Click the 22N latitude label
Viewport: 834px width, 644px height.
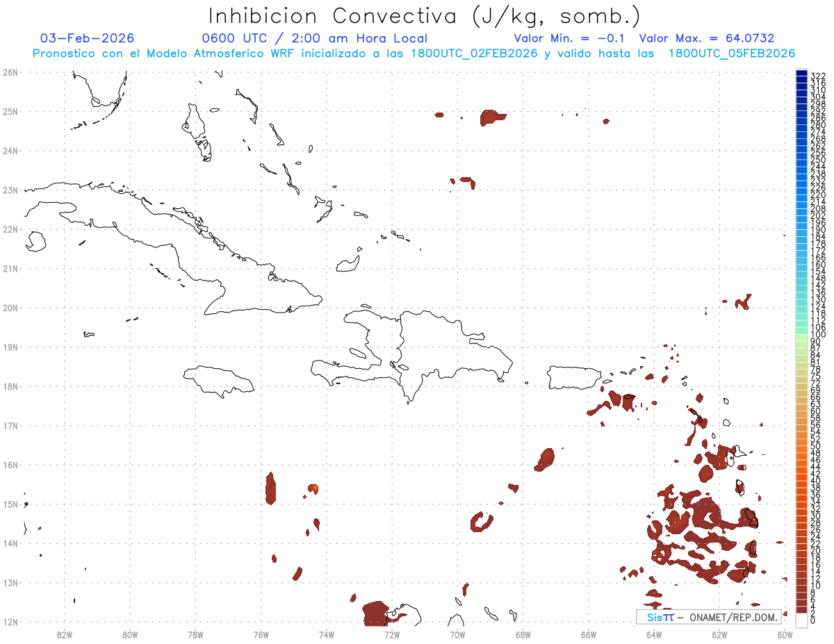point(10,229)
